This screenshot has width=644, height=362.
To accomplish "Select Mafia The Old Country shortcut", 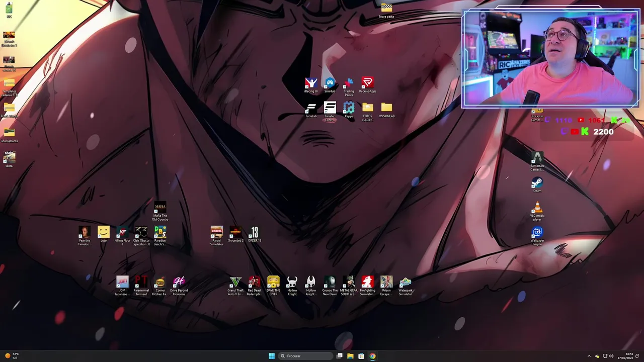I will coord(160,212).
